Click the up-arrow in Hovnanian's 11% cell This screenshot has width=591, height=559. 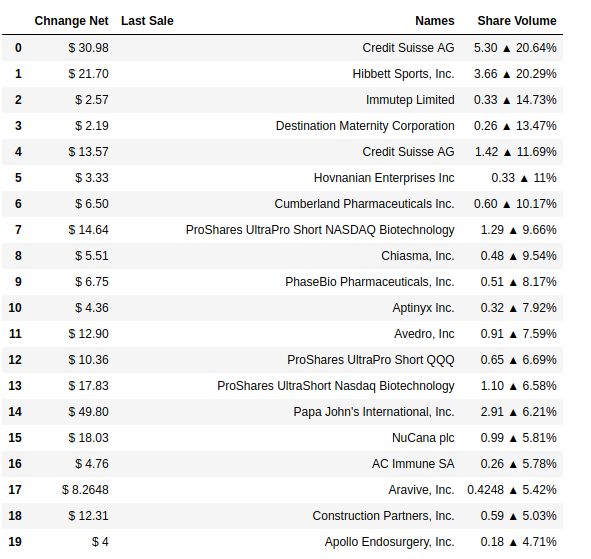coord(524,179)
